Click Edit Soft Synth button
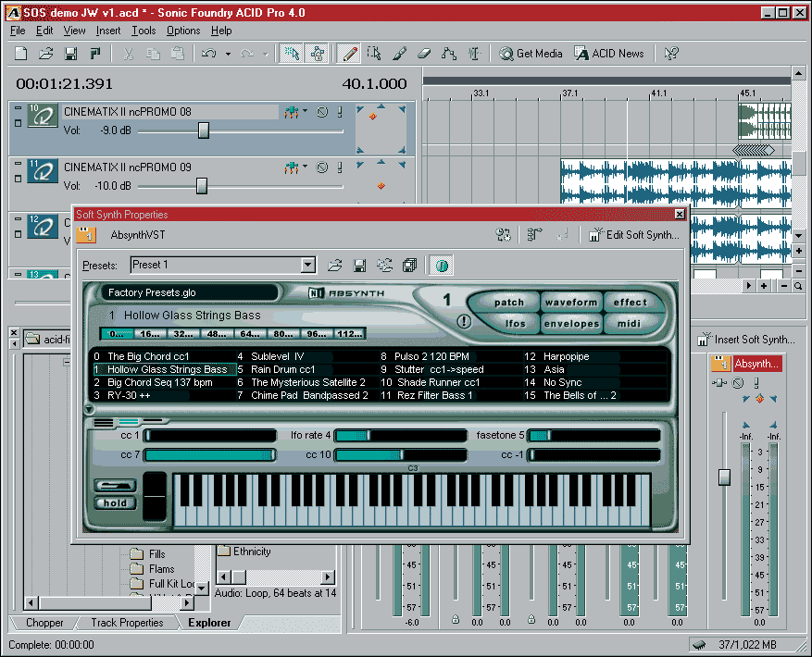 [634, 234]
